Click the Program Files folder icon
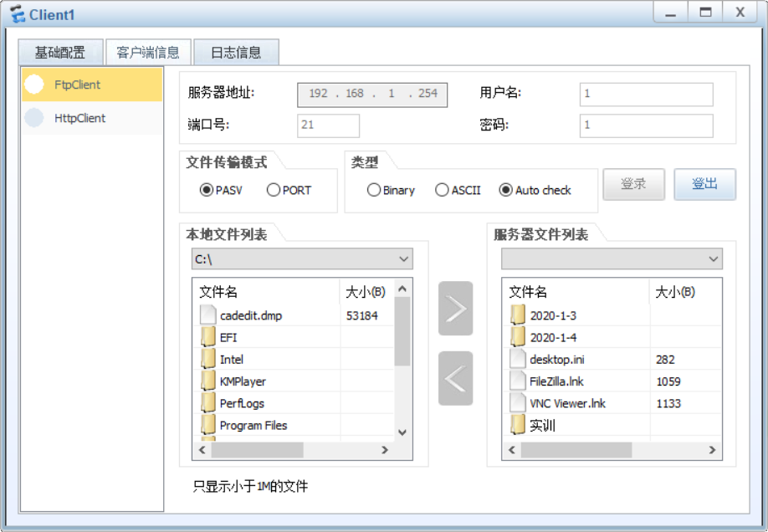The image size is (768, 532). point(207,425)
